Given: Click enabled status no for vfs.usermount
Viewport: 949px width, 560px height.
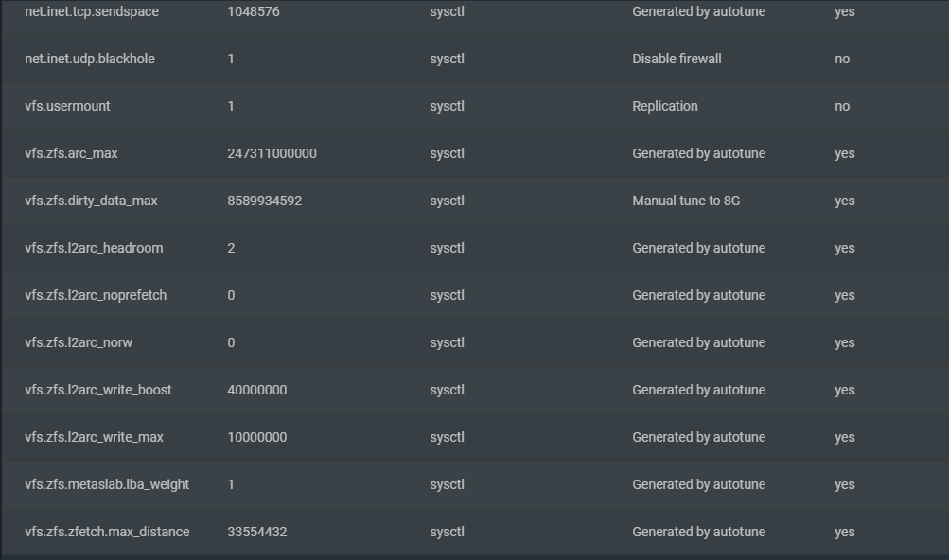Looking at the screenshot, I should coord(842,106).
